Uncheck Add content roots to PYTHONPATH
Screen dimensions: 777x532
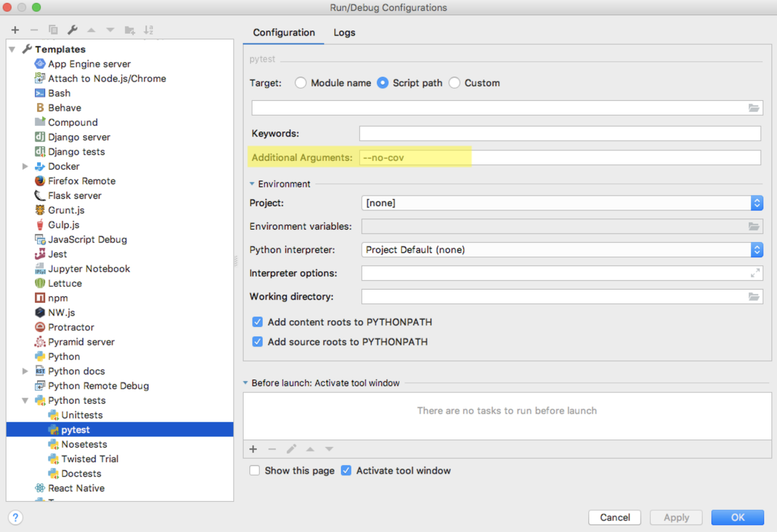point(257,322)
